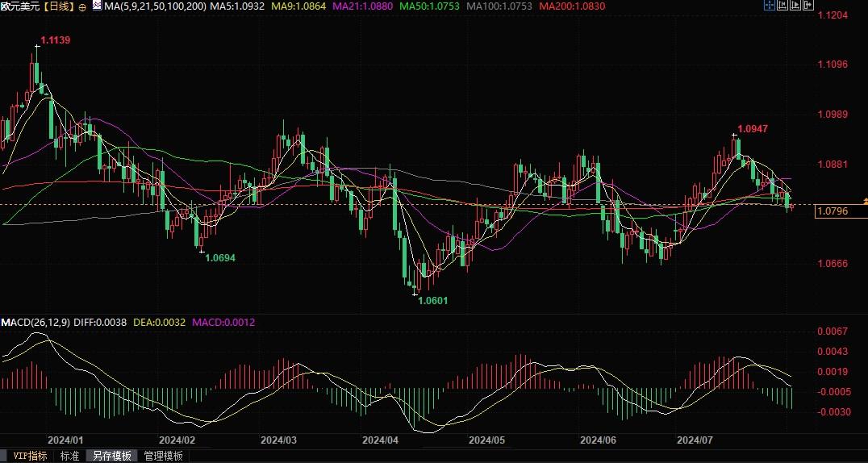Click the MA50:1.0753 value
Viewport: 868px width, 463px height.
pyautogui.click(x=431, y=6)
